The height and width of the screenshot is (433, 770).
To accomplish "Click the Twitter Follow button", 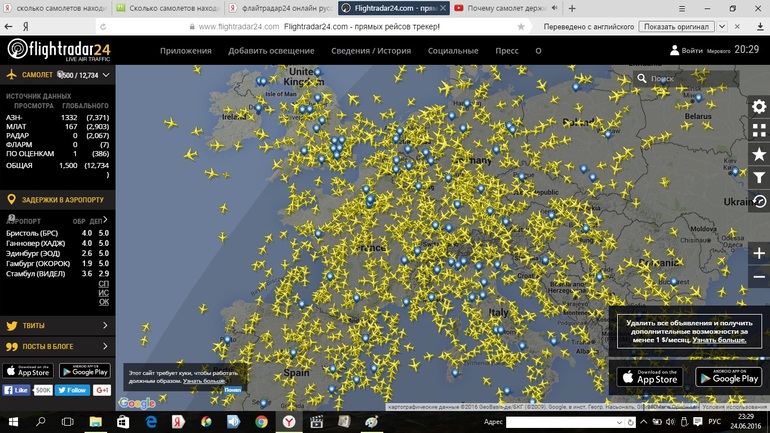I will (72, 390).
